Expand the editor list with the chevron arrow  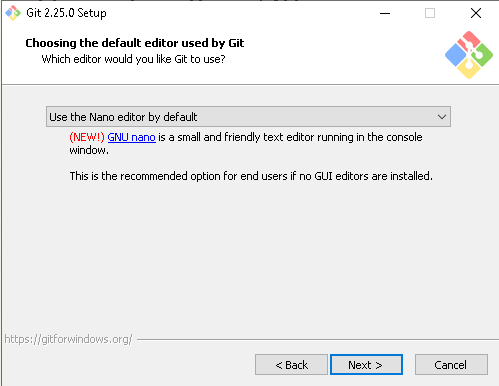tap(442, 117)
